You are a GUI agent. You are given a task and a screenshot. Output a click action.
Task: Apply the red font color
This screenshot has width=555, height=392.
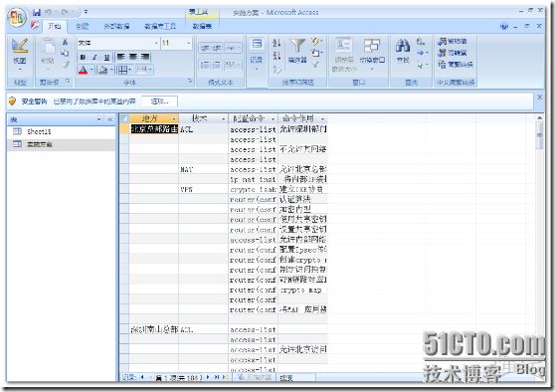[x=83, y=70]
